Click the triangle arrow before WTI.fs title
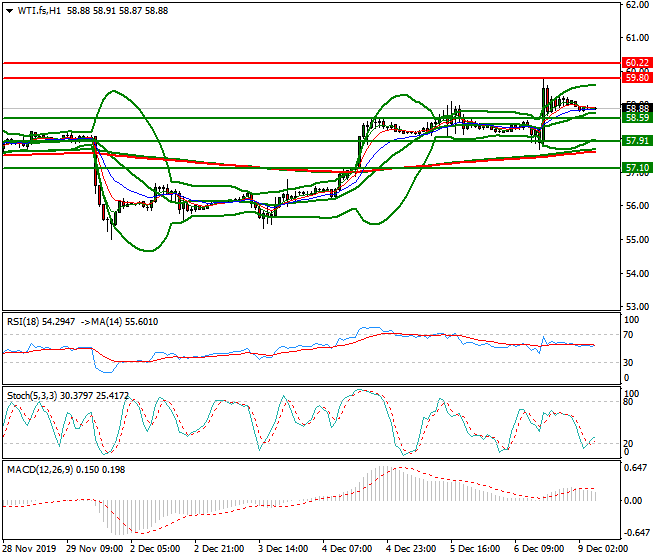The height and width of the screenshot is (560, 660). click(x=9, y=10)
